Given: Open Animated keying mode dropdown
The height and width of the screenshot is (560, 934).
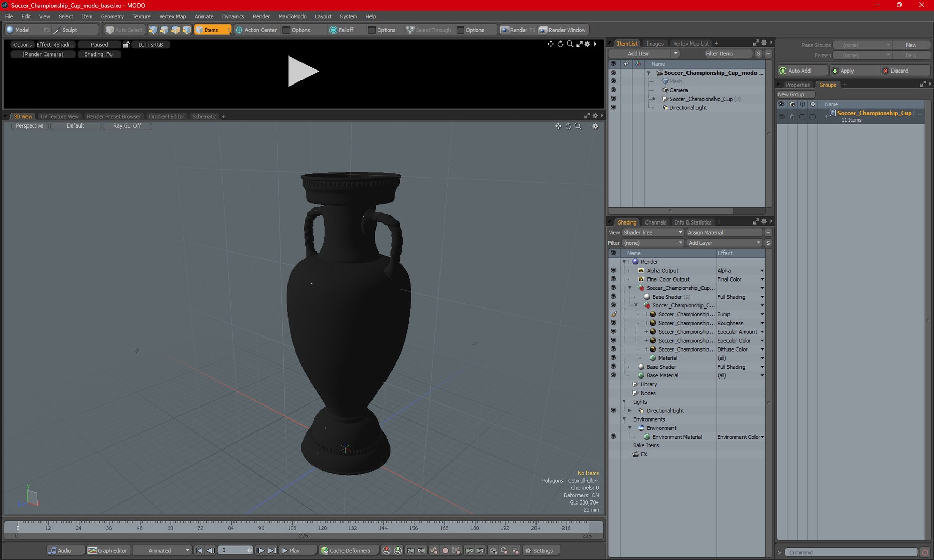Looking at the screenshot, I should click(162, 550).
